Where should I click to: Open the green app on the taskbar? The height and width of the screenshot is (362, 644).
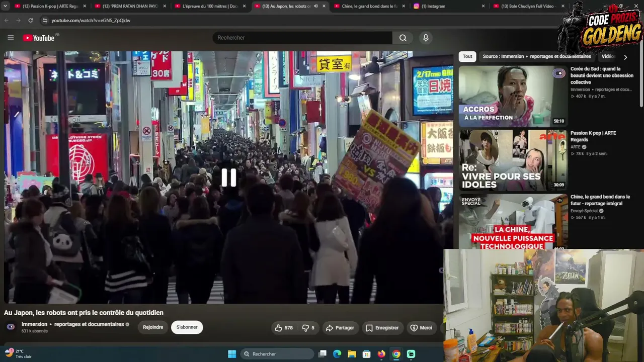click(x=411, y=354)
